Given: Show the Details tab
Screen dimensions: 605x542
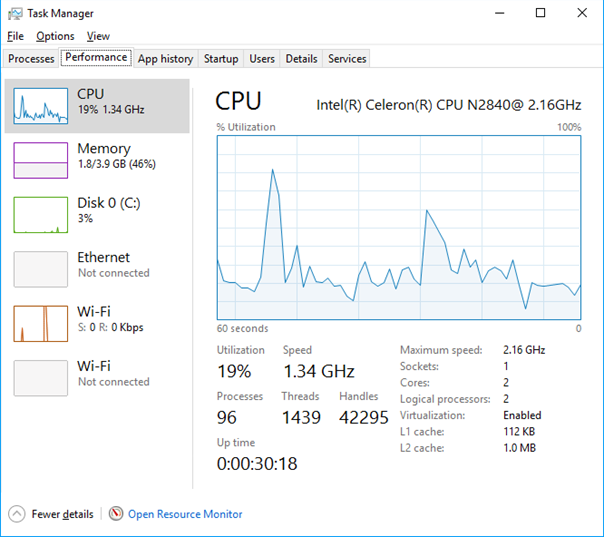Looking at the screenshot, I should click(x=301, y=59).
